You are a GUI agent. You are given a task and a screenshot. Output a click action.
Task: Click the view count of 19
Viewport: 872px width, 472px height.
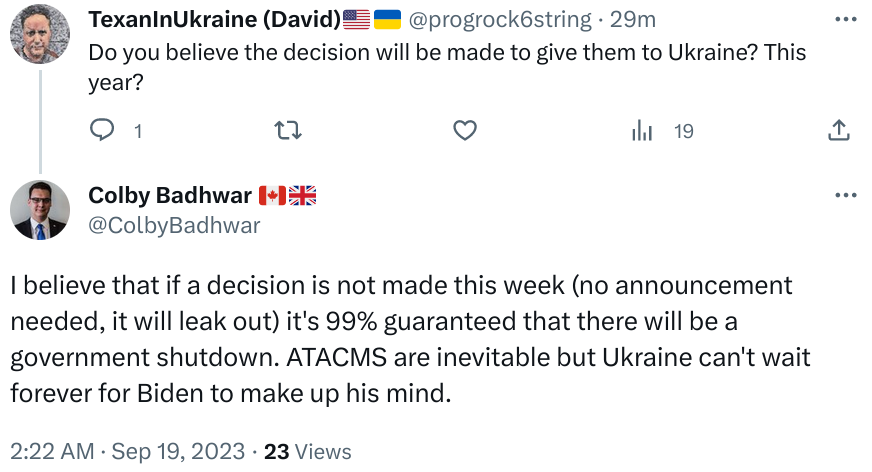(684, 131)
